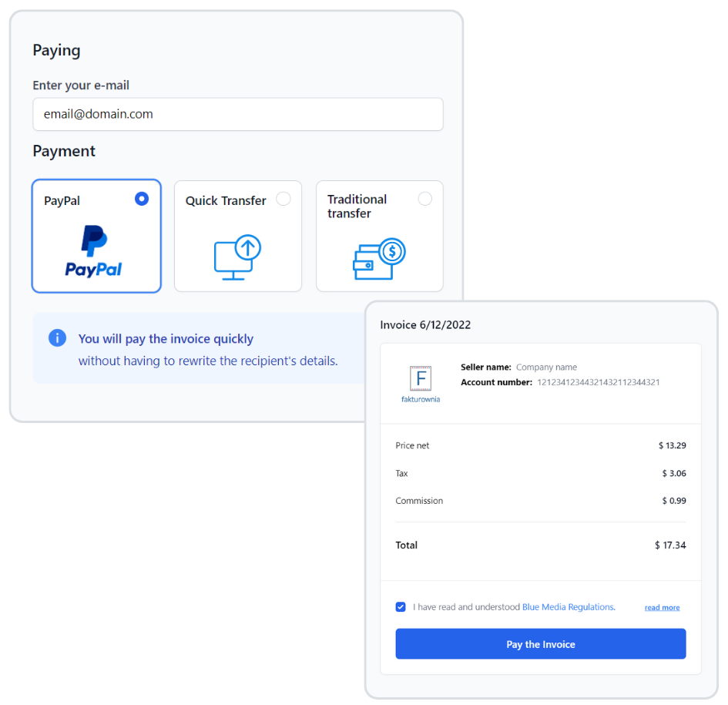Click the Quick Transfer monitor upload icon
728x705 pixels.
click(237, 257)
